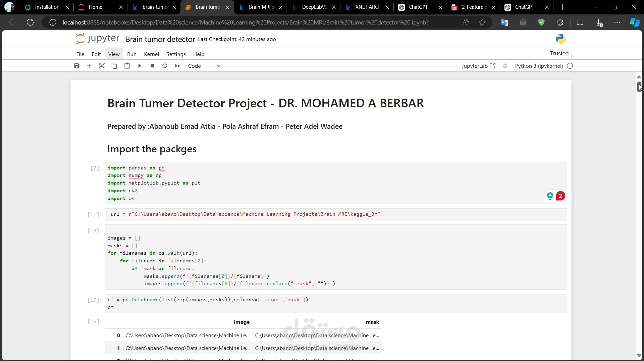Open the Run menu
This screenshot has height=361, width=644.
click(132, 54)
